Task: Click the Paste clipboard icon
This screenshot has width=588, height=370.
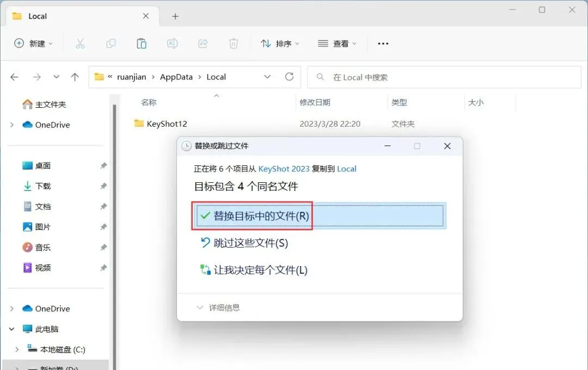Action: [x=142, y=44]
